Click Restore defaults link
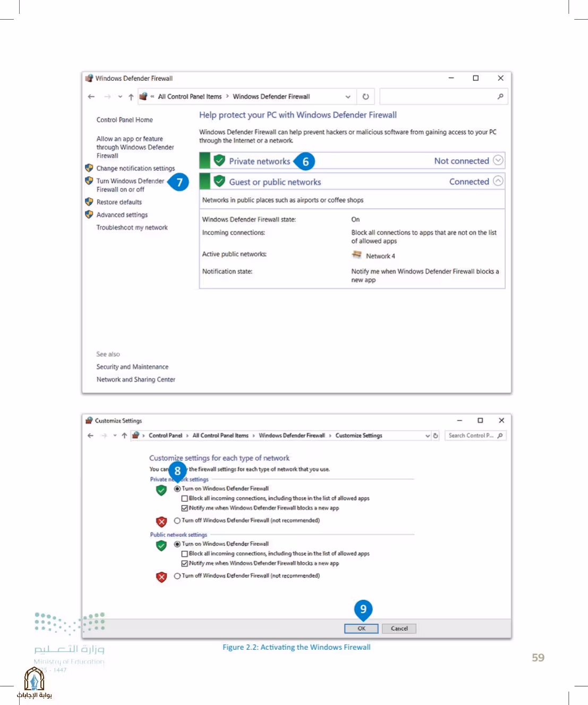 (x=119, y=202)
